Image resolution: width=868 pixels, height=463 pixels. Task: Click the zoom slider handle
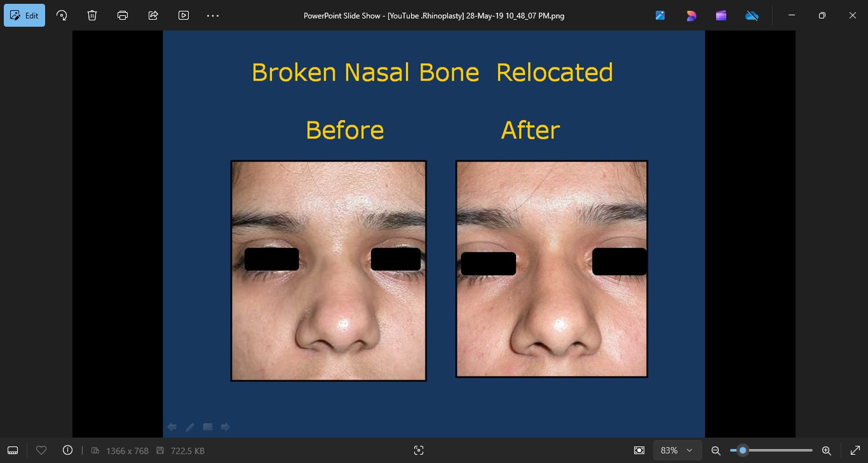pos(742,450)
